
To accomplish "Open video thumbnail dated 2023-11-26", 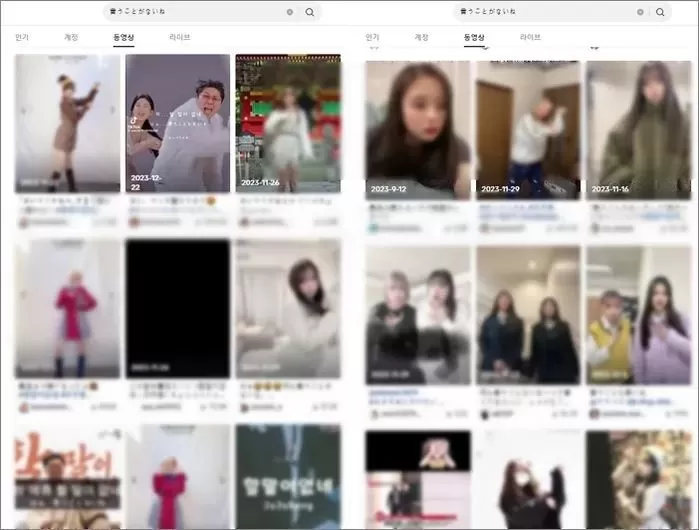I will [x=288, y=123].
